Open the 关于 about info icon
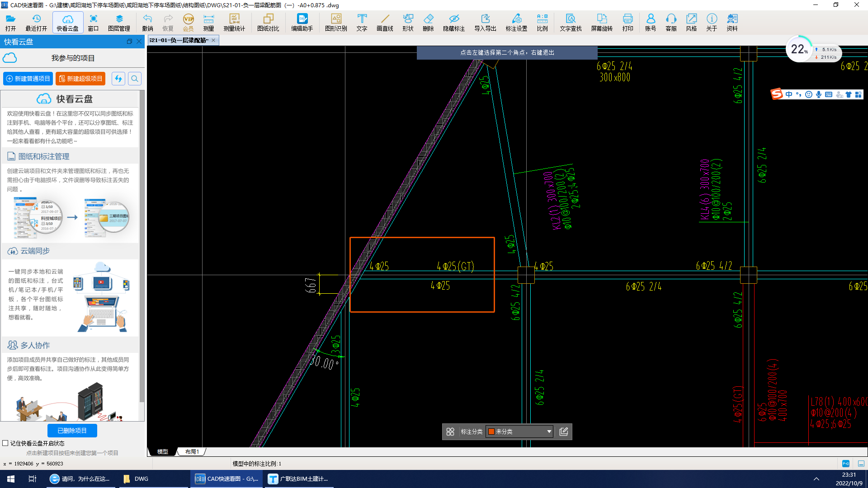Image resolution: width=868 pixels, height=488 pixels. click(x=712, y=22)
